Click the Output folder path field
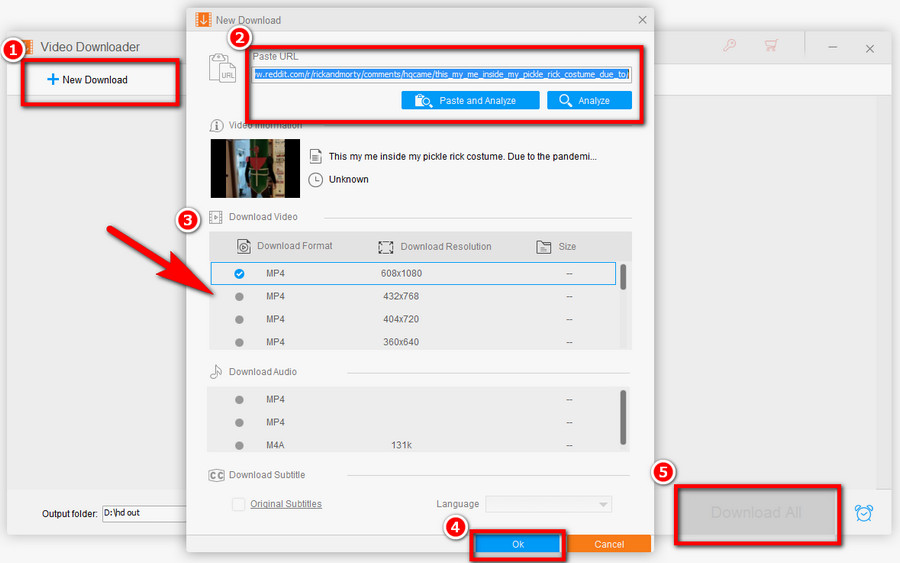 coord(145,513)
